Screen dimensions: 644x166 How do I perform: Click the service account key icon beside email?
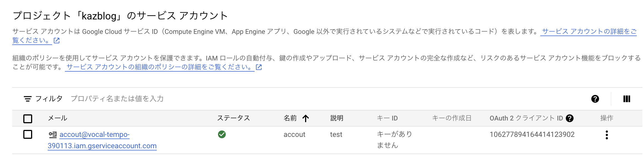53,135
